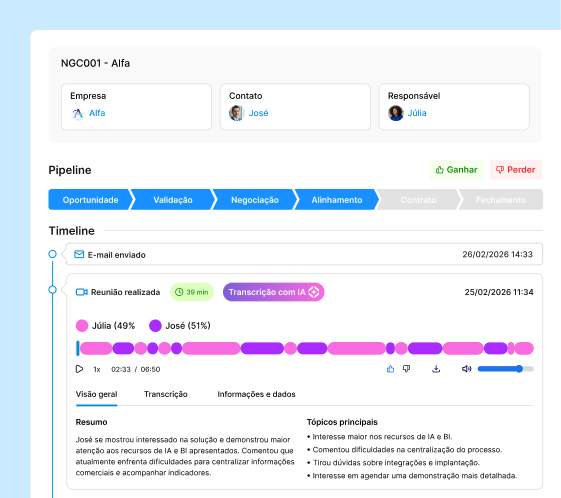Download the meeting recording
This screenshot has width=561, height=498.
pos(436,369)
